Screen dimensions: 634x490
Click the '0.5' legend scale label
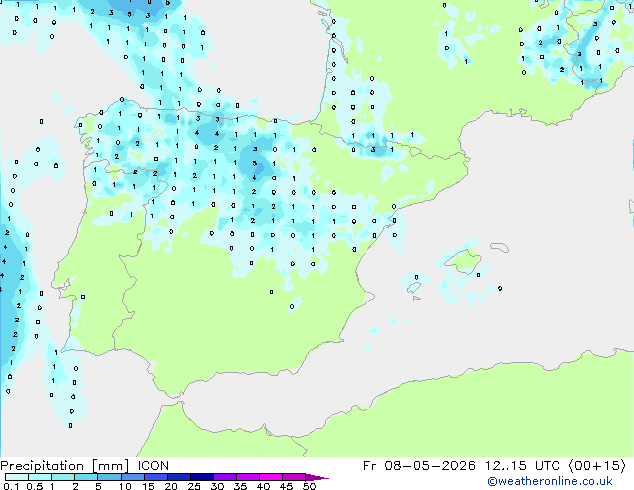[x=35, y=486]
